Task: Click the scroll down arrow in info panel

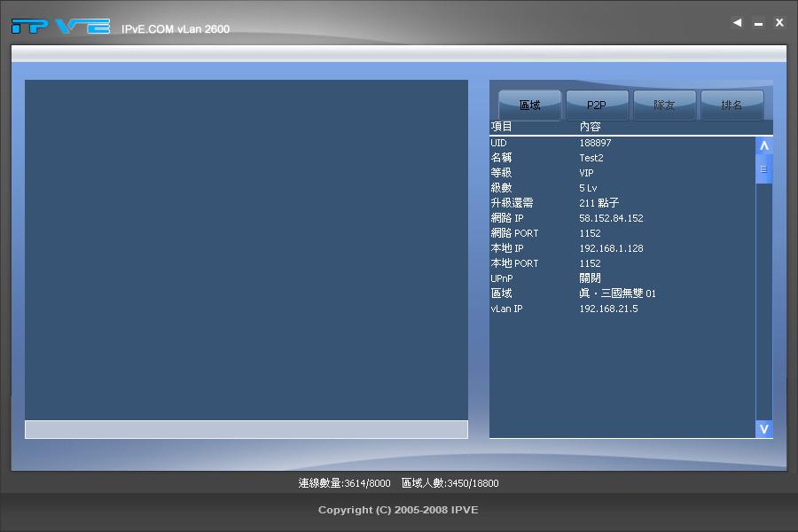Action: (x=764, y=428)
